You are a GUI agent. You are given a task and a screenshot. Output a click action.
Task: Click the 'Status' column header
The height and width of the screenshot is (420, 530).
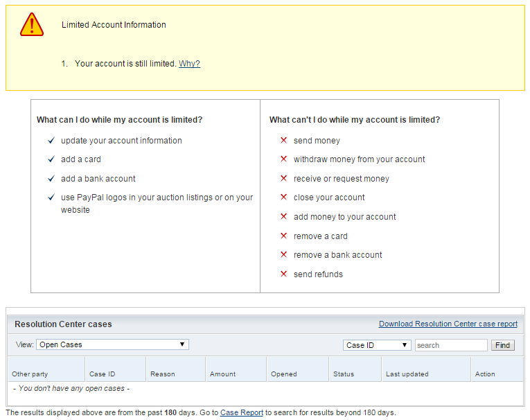(344, 374)
